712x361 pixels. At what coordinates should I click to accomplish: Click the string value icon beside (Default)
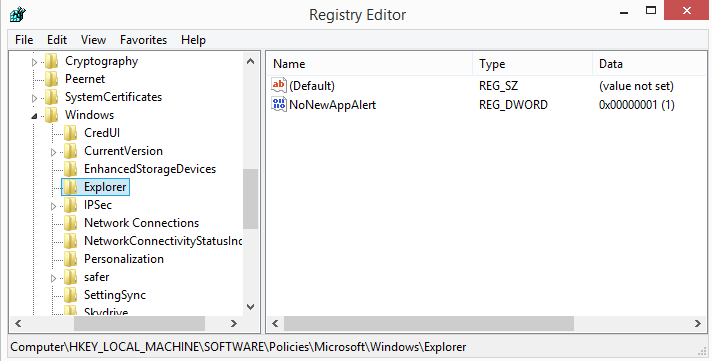tap(279, 85)
